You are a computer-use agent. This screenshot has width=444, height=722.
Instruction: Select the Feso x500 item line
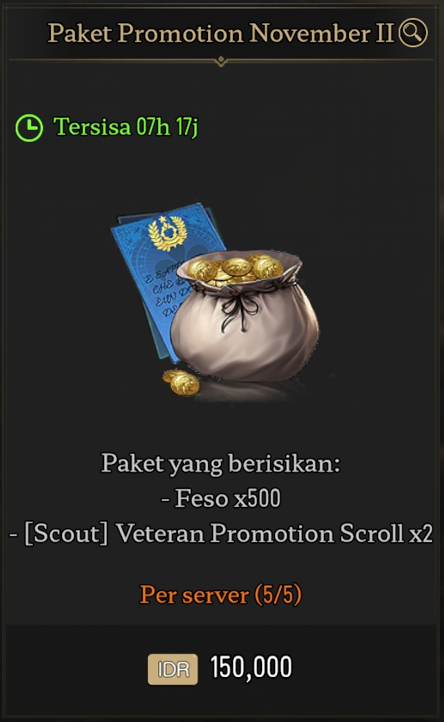click(x=221, y=498)
